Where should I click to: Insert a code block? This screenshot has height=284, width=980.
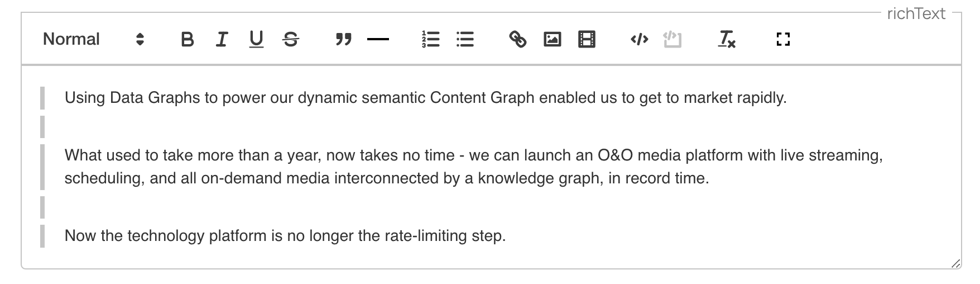coord(672,39)
